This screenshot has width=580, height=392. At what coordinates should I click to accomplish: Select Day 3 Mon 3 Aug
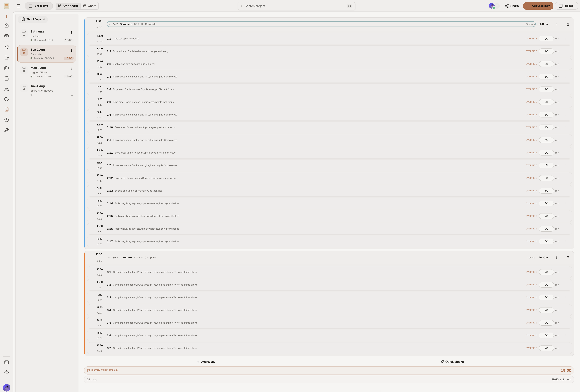(47, 72)
